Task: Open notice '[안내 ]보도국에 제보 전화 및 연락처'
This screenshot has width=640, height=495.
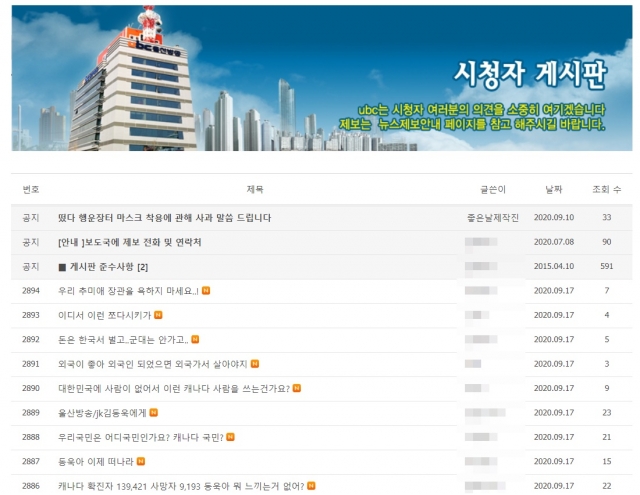Action: point(130,242)
